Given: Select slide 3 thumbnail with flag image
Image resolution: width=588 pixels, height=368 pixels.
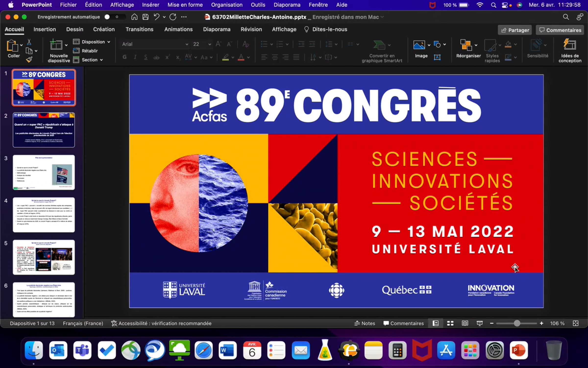Looking at the screenshot, I should pos(44,172).
